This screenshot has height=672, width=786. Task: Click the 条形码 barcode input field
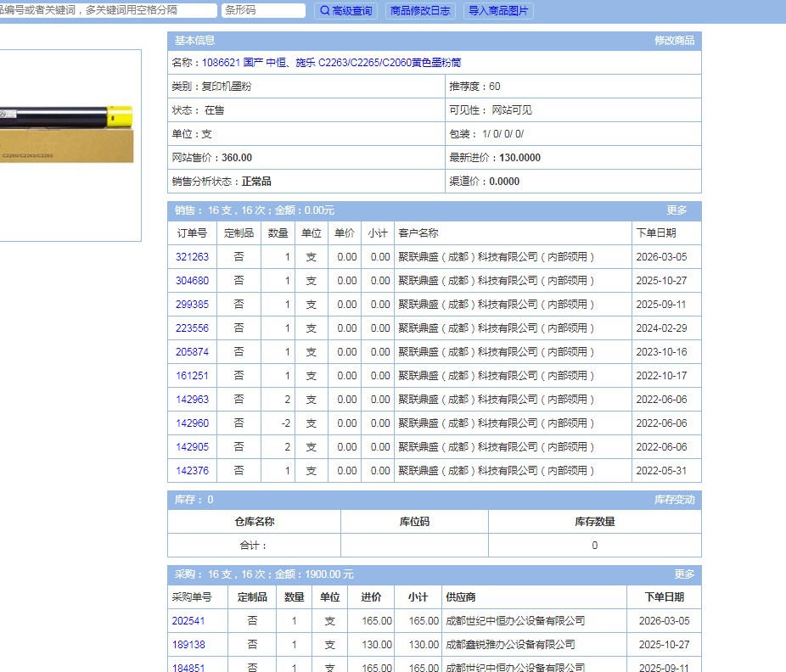pyautogui.click(x=263, y=11)
